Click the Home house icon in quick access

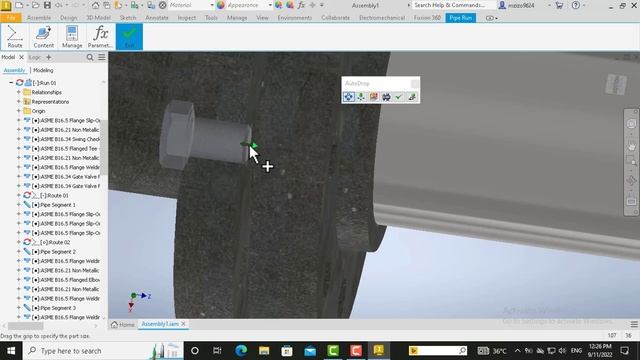pos(95,5)
